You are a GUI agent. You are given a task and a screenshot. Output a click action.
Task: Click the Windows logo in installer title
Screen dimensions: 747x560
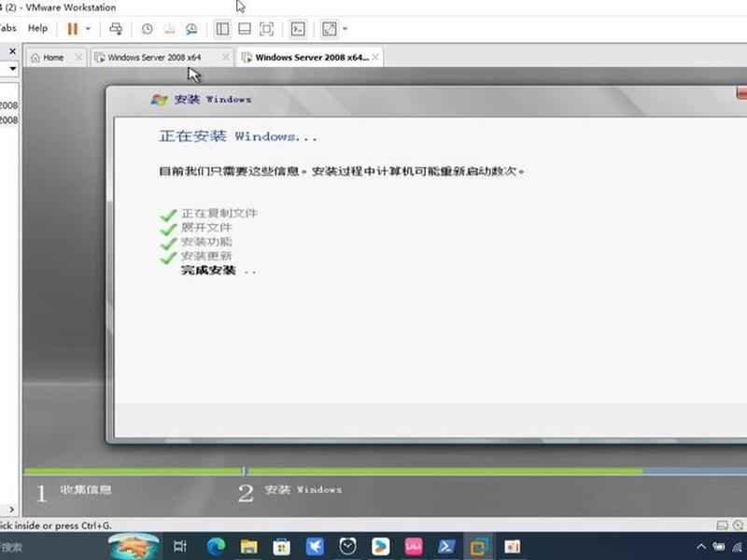159,100
